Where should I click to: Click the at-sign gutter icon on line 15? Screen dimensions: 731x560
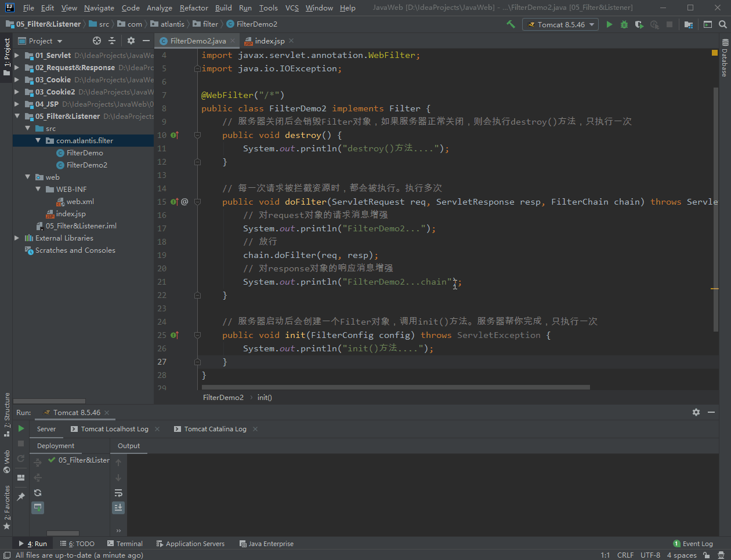(x=184, y=202)
